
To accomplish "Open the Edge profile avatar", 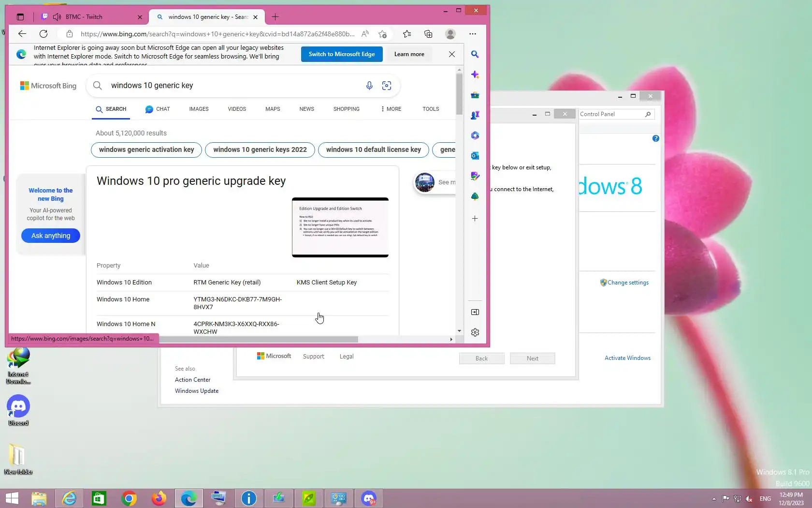I will 450,34.
